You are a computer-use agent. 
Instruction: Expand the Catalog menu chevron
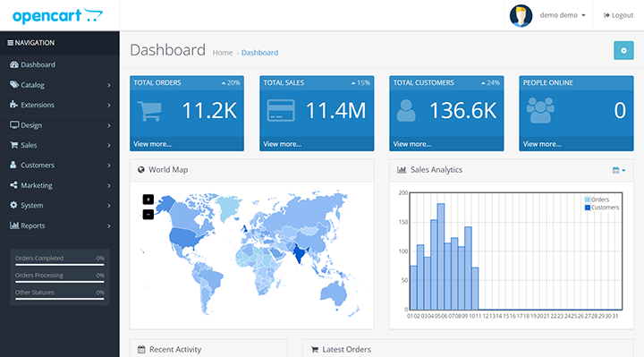[x=109, y=86]
